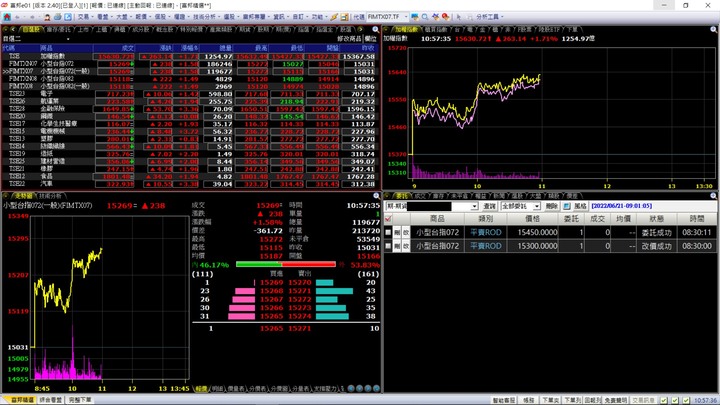Screen dimensions: 720x405
Task: Expand the 自選二 watchlist dropdown
Action: 68,39
